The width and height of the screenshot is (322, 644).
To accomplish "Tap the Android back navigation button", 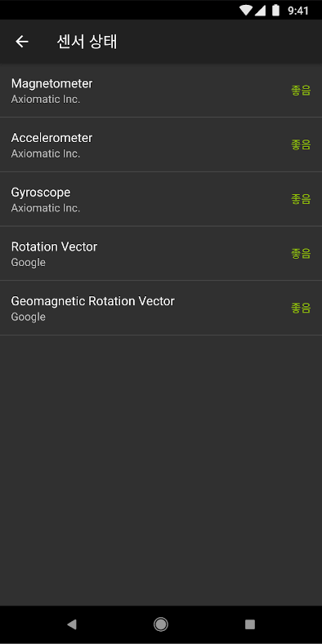I will pyautogui.click(x=72, y=624).
